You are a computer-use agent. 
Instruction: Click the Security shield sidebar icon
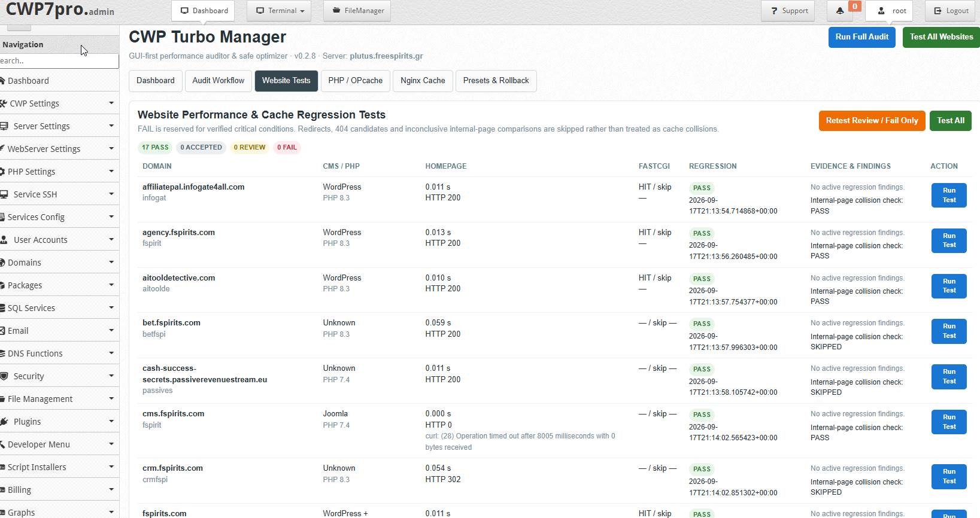tap(5, 376)
